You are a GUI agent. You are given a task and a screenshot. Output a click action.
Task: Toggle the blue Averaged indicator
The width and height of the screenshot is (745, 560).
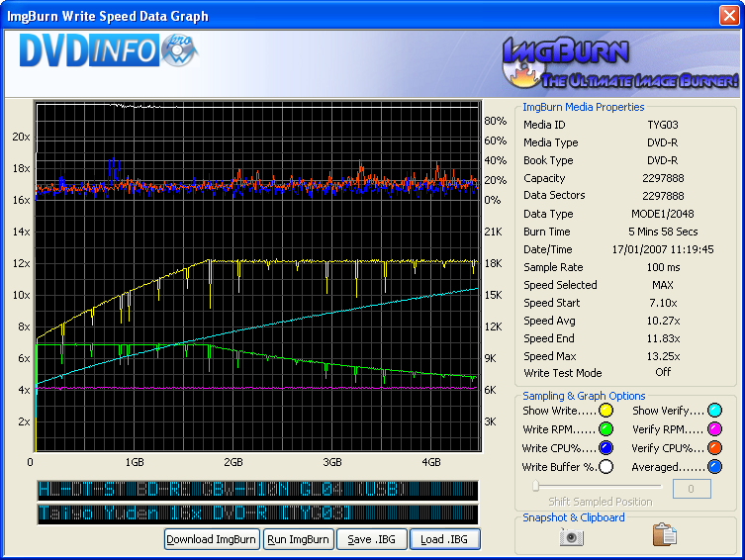tap(714, 467)
